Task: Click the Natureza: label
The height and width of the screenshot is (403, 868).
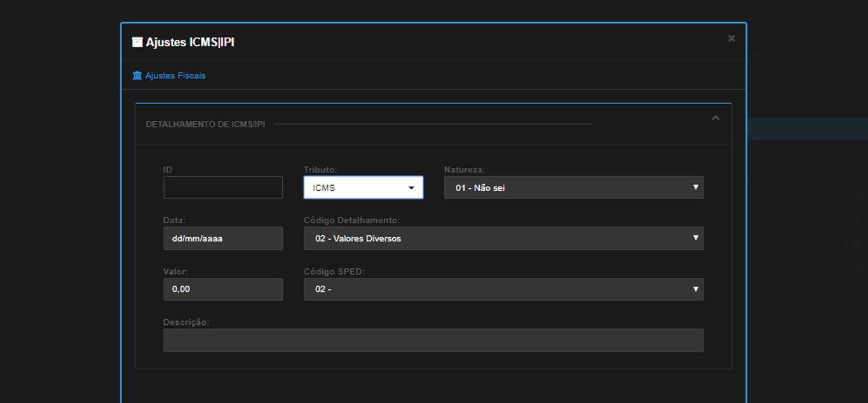Action: tap(465, 170)
